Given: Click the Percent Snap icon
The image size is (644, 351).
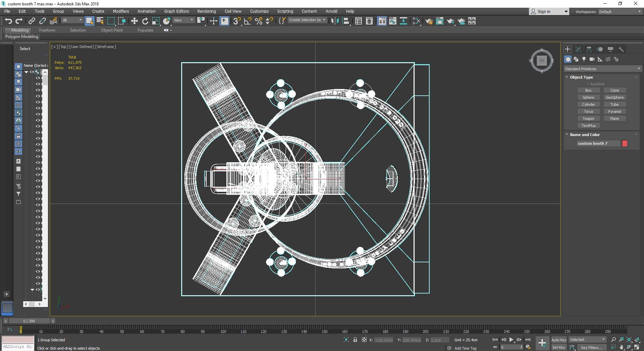Looking at the screenshot, I should coord(259,21).
